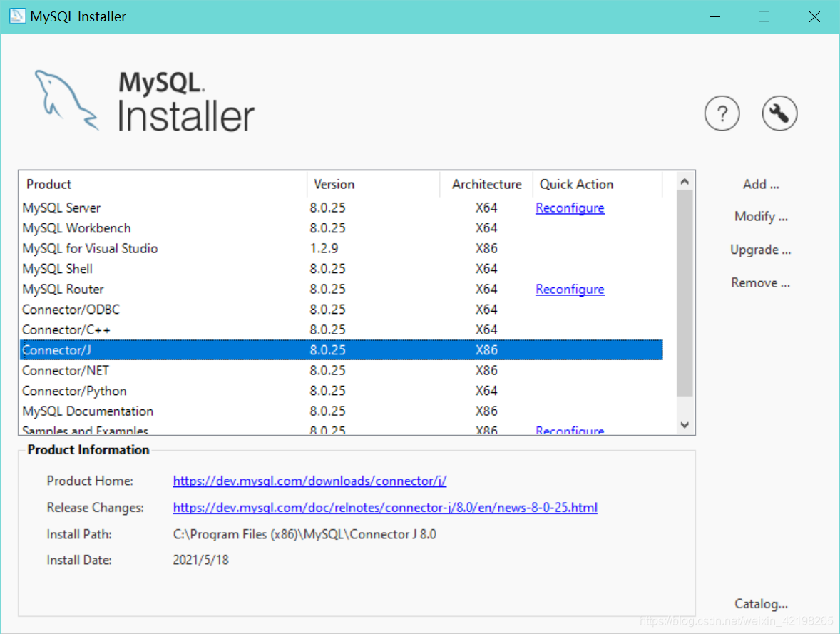Click the Add ... button
This screenshot has height=634, width=840.
point(761,185)
